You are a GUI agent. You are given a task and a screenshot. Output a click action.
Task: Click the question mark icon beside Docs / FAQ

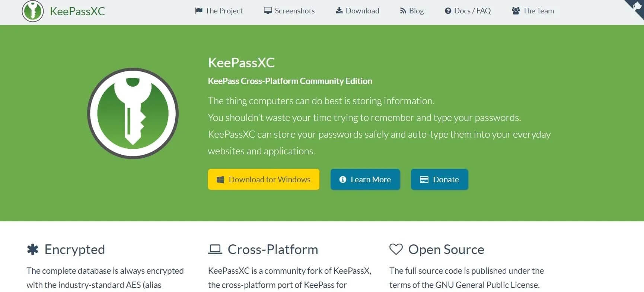[x=448, y=11]
